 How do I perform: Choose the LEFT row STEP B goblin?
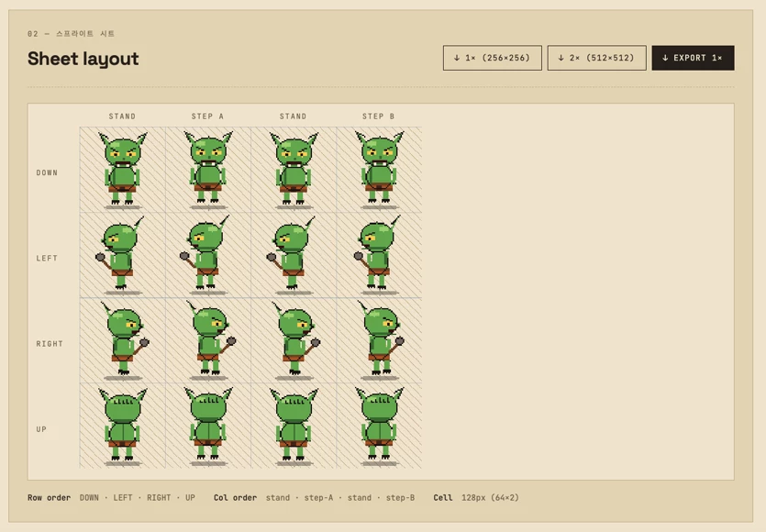(x=379, y=255)
